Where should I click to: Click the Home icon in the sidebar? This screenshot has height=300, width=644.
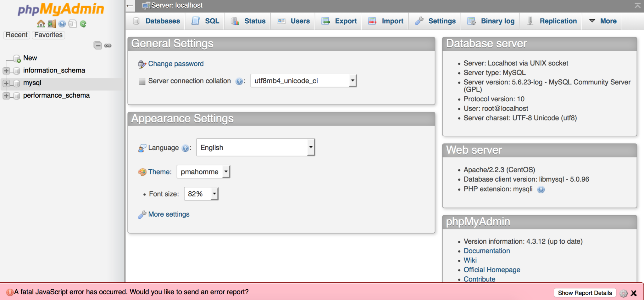[41, 24]
